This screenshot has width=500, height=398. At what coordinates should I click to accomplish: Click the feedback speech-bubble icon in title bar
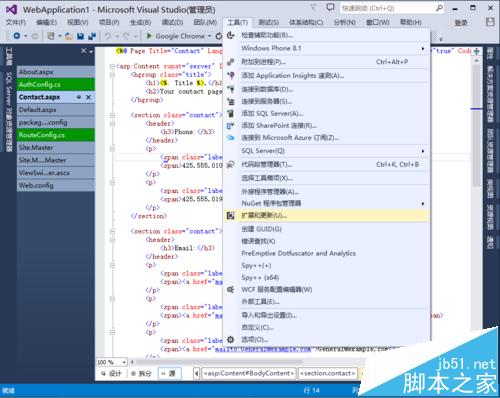330,7
